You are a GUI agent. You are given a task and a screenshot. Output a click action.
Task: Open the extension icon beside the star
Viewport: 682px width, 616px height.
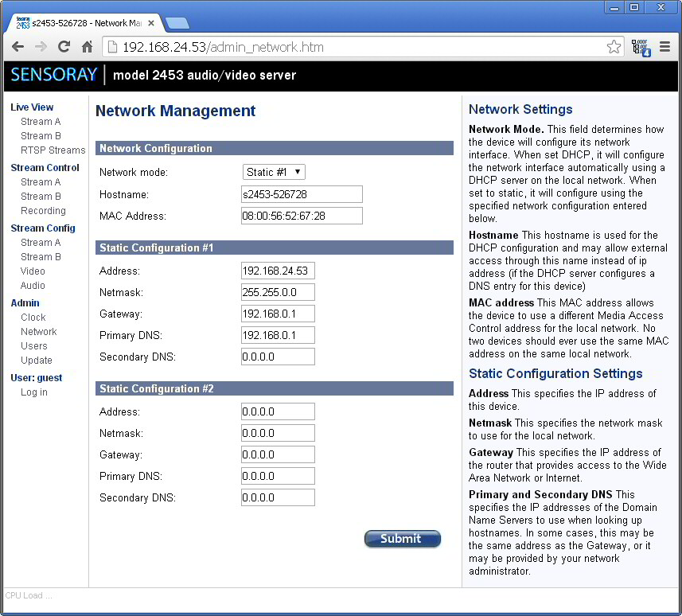(x=641, y=48)
